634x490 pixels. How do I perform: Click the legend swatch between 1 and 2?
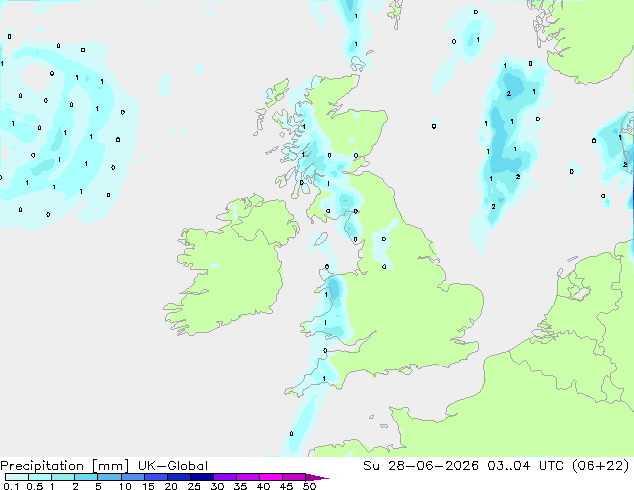63,477
